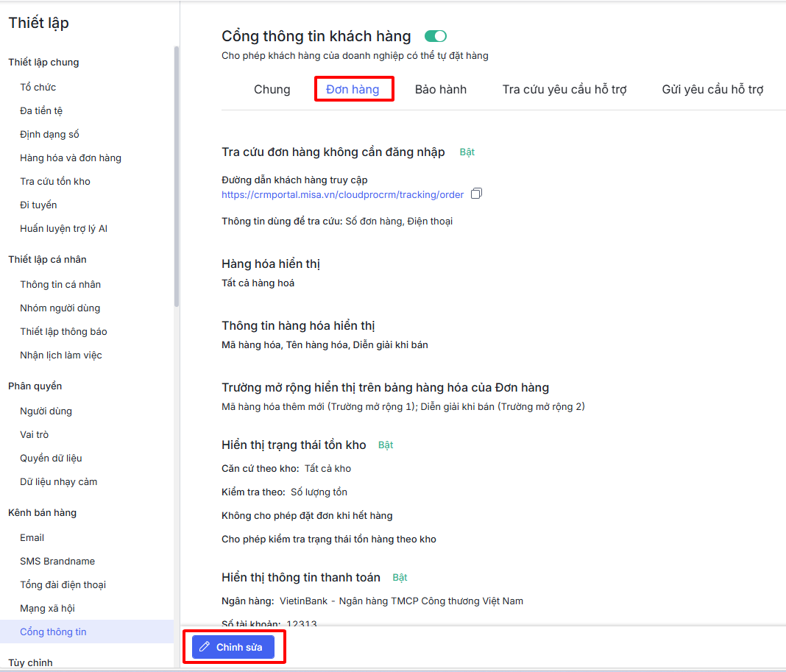Select SMS Brandname sales channel
This screenshot has height=672, width=786.
[57, 562]
